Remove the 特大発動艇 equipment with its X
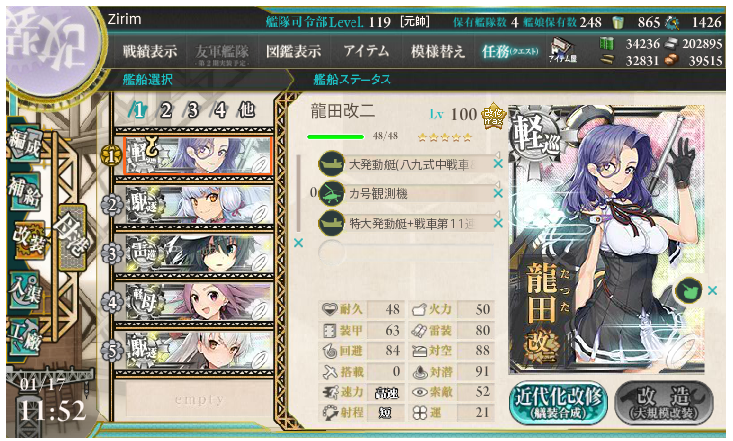The height and width of the screenshot is (441, 733). coord(498,223)
